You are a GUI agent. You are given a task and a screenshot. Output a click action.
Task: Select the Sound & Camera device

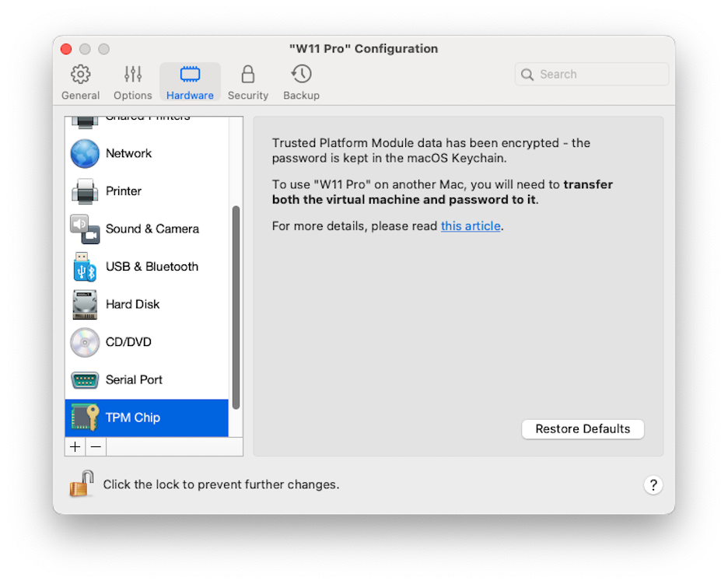(x=151, y=229)
